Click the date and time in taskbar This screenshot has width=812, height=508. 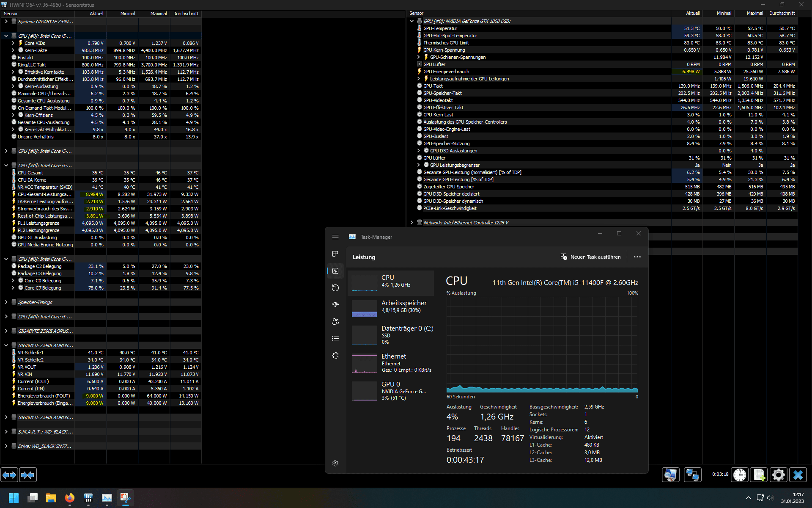(x=793, y=498)
